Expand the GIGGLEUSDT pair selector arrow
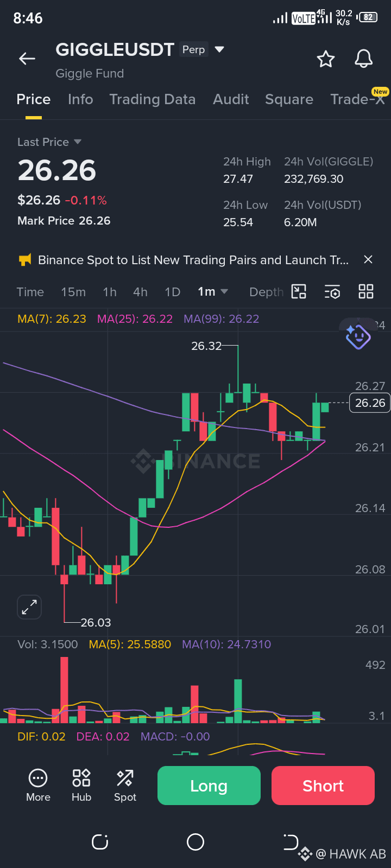The image size is (391, 868). coord(219,49)
